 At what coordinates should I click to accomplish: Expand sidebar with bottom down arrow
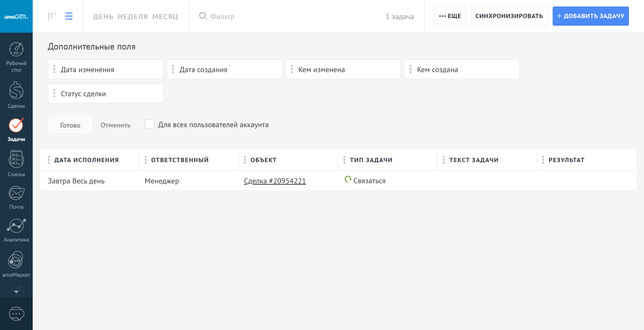pos(16,292)
